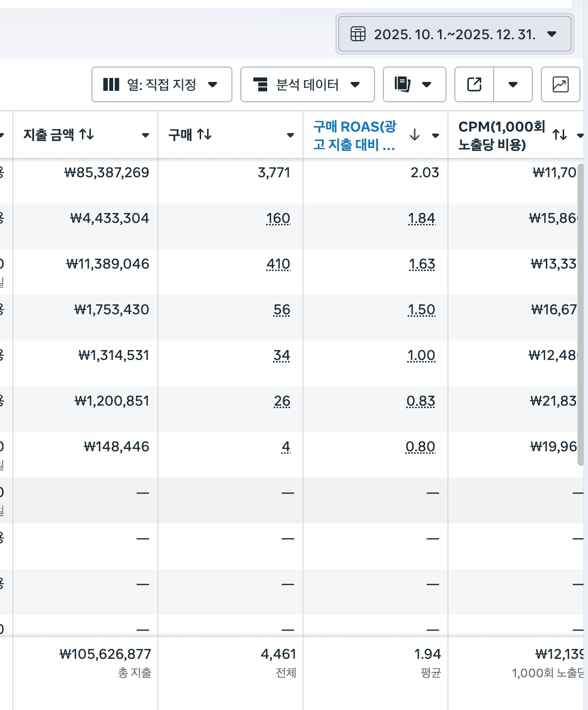588x710 pixels.
Task: Click the 1.00 ROAS value
Action: [421, 355]
